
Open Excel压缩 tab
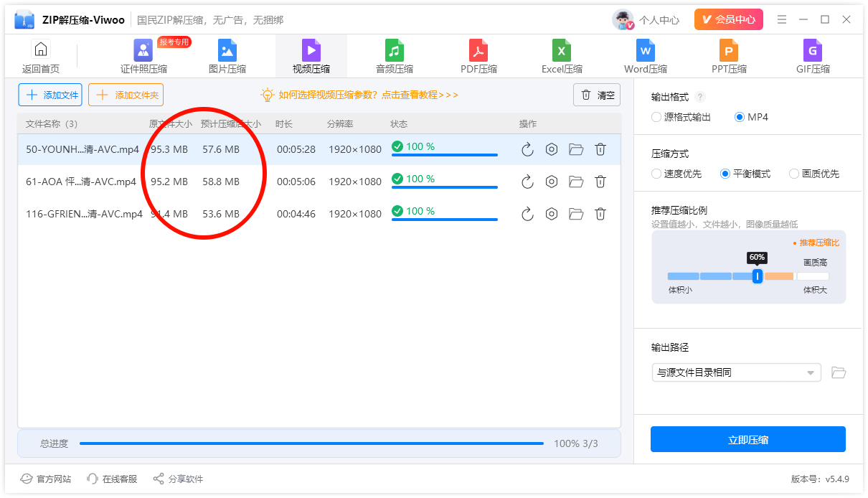tap(562, 57)
